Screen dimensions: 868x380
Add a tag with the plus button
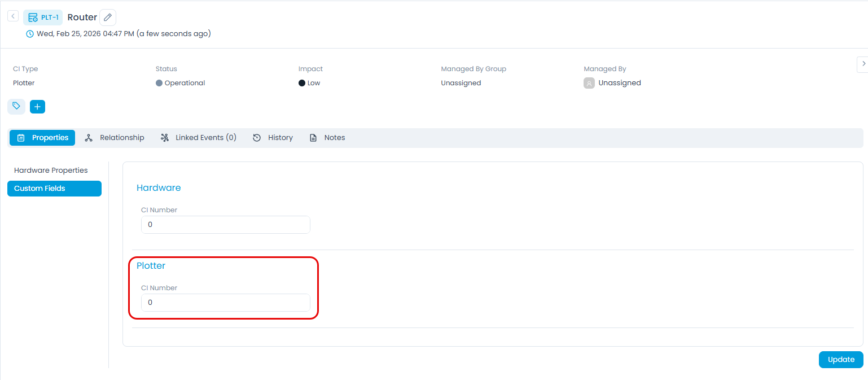37,107
